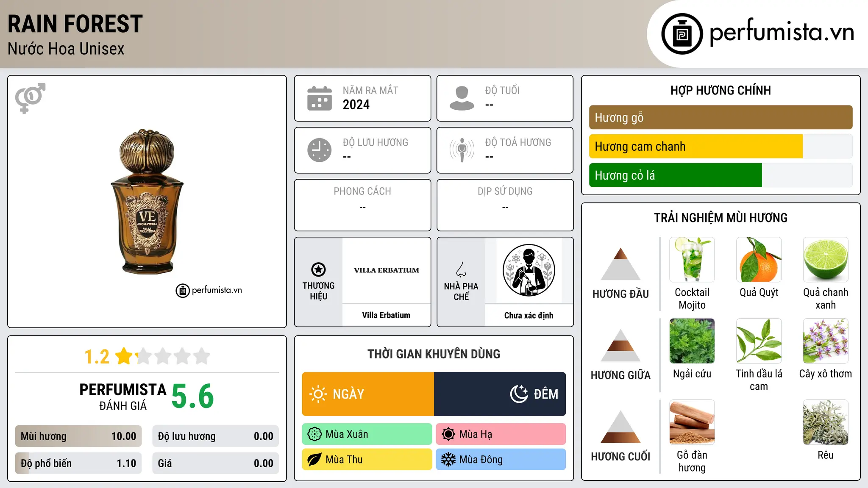Choose the Mùa Đông season tag

[x=501, y=460]
